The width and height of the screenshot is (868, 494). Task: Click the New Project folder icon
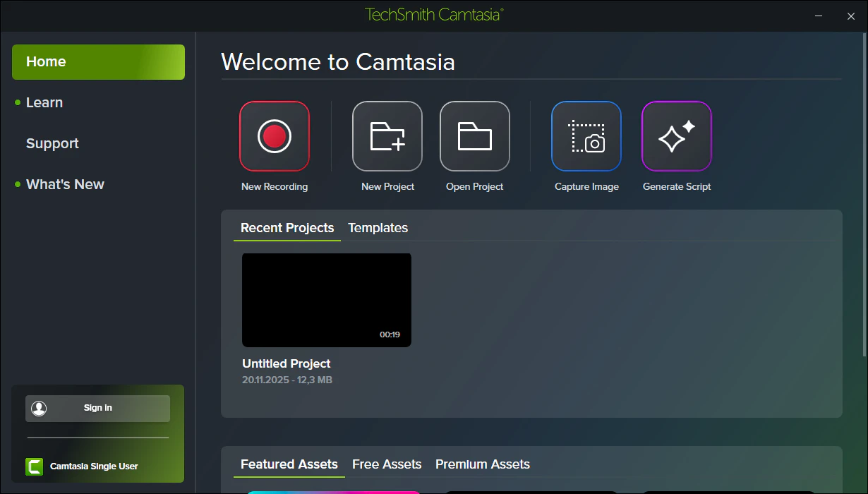click(x=387, y=136)
